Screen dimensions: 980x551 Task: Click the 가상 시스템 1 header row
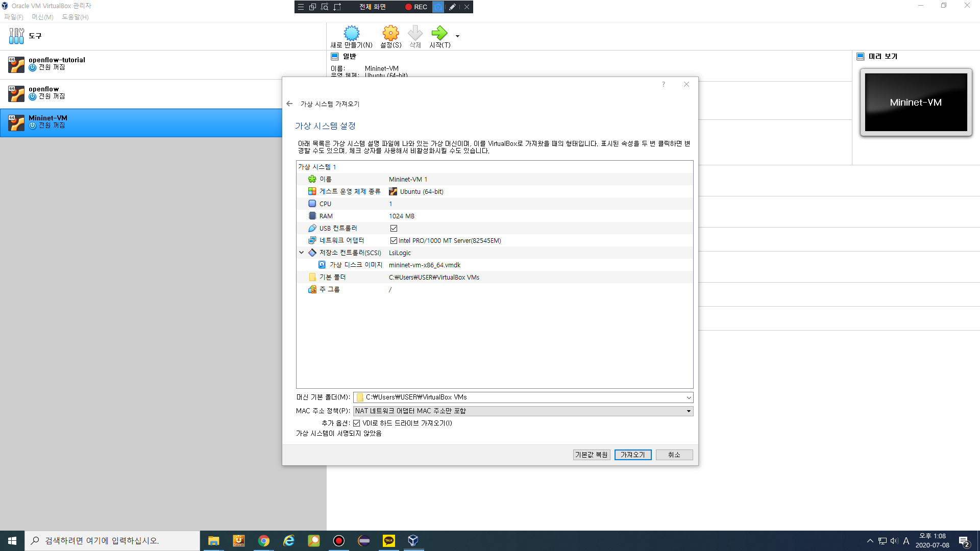coord(495,167)
